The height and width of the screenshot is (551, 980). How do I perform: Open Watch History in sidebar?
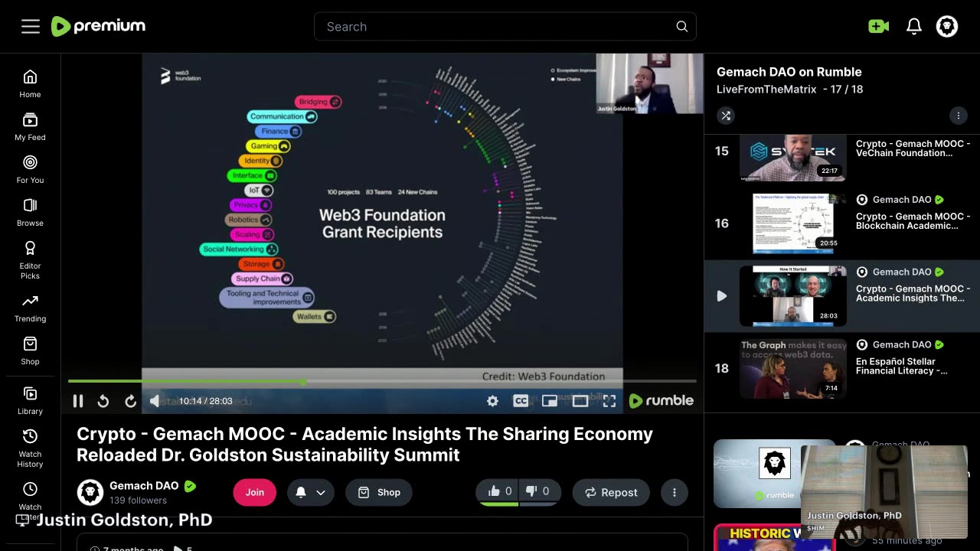pyautogui.click(x=30, y=448)
